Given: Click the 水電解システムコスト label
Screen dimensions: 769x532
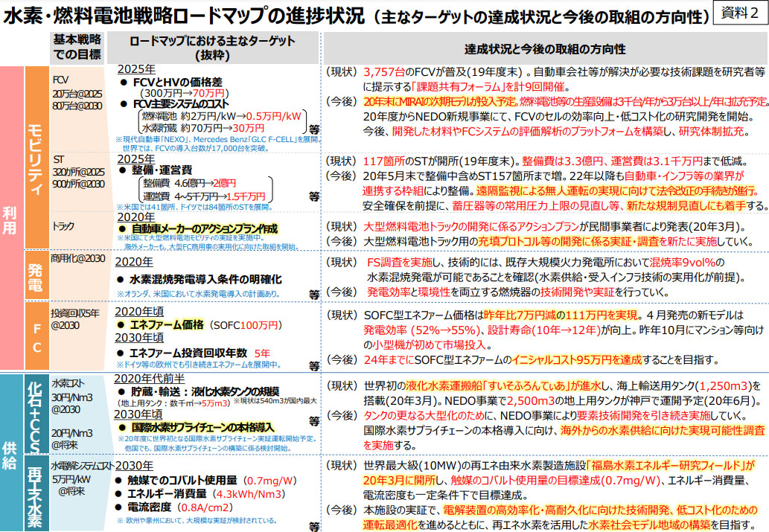Looking at the screenshot, I should [83, 466].
